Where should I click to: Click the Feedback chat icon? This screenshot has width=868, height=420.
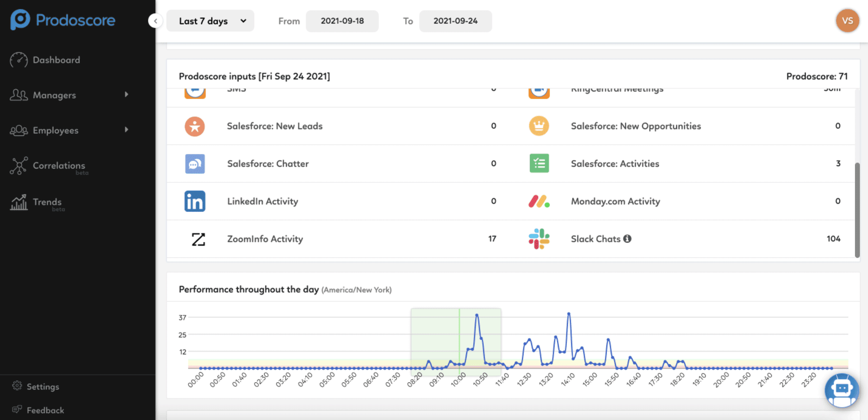click(17, 409)
